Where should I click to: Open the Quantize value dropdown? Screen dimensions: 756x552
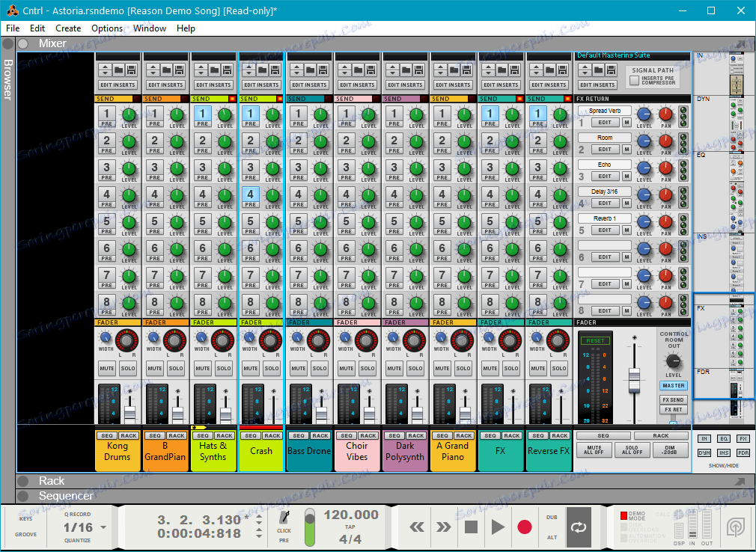coord(103,527)
